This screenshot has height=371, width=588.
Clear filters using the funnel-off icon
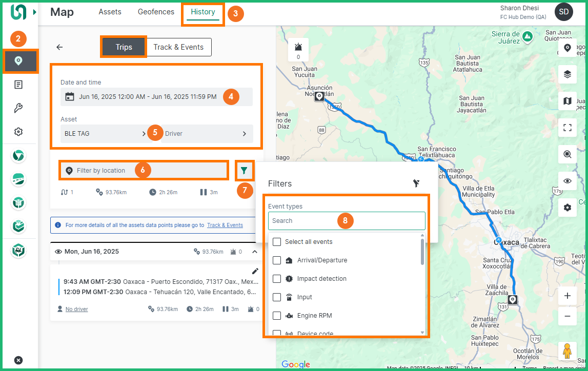click(416, 183)
